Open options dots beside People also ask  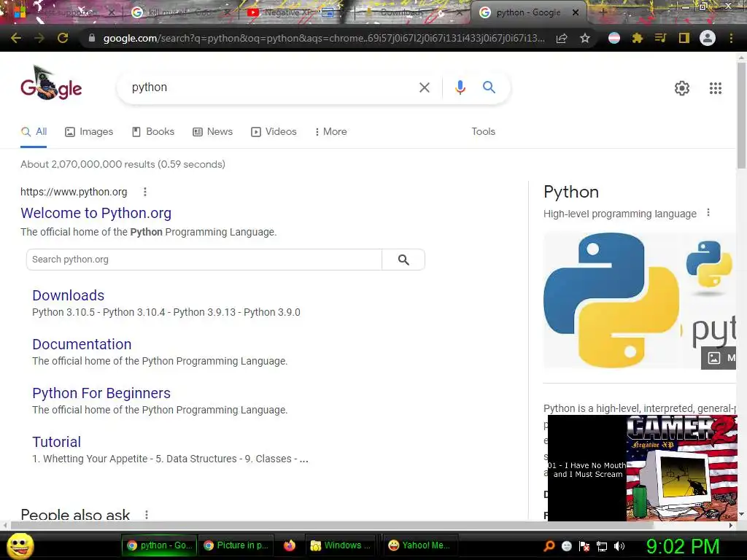pyautogui.click(x=146, y=515)
